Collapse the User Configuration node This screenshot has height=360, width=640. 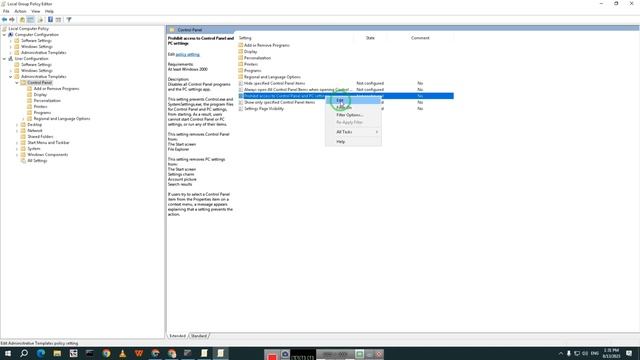click(x=4, y=59)
